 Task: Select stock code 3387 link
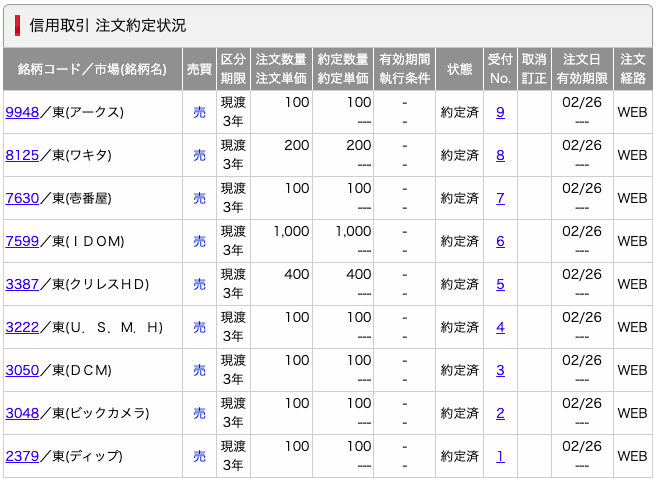(22, 284)
